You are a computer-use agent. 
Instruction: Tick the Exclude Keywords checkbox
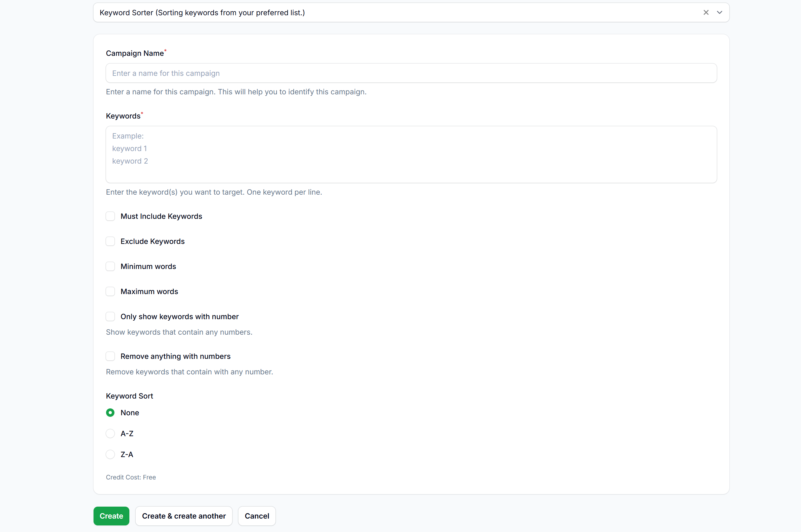[110, 241]
